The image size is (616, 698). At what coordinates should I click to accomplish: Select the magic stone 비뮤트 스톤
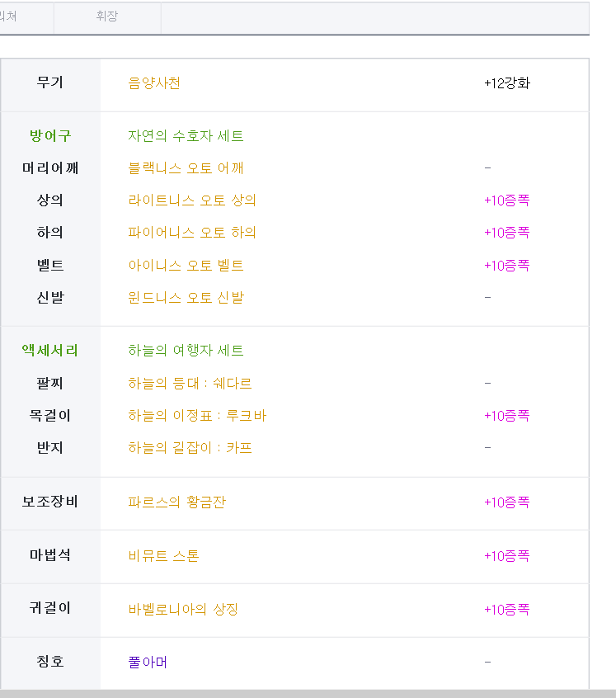[x=163, y=555]
